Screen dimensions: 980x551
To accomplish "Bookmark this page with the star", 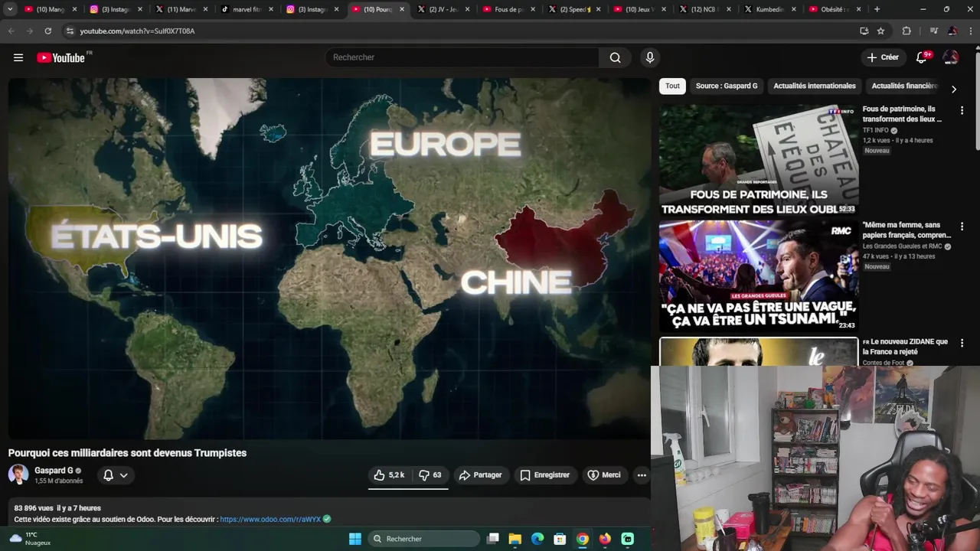I will click(x=881, y=31).
